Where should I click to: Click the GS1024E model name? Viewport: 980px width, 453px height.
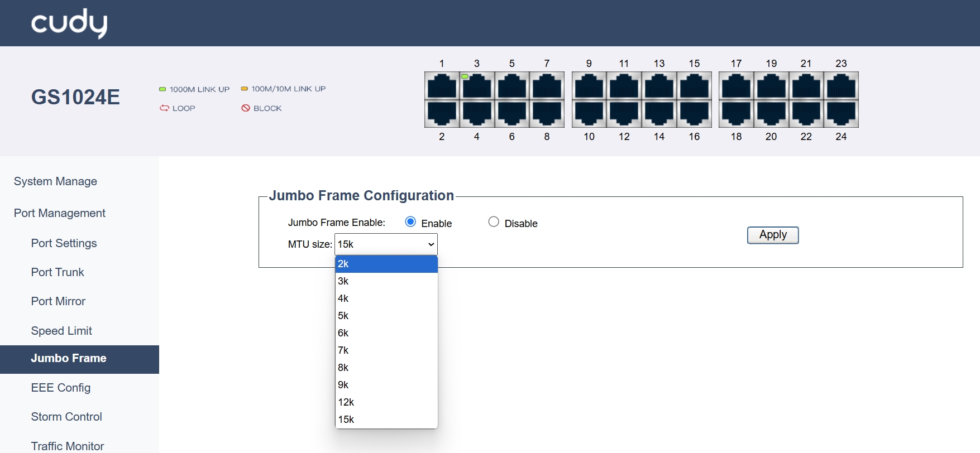[x=75, y=97]
